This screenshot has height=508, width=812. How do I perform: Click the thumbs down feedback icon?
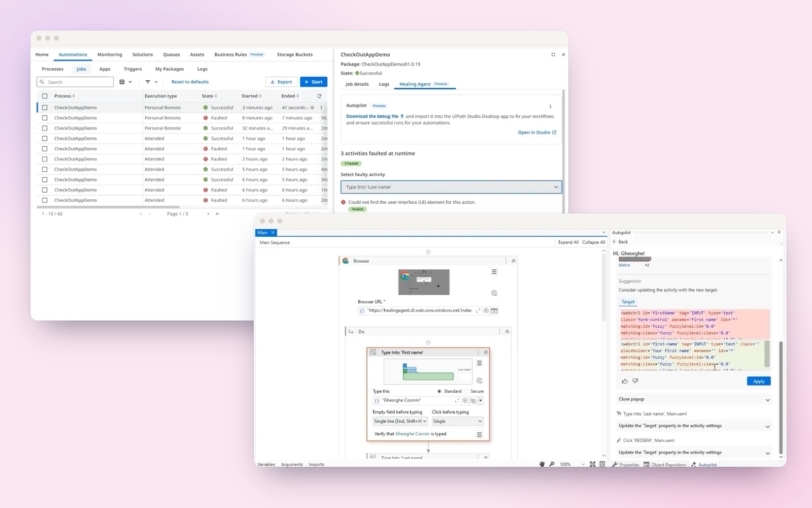click(635, 381)
